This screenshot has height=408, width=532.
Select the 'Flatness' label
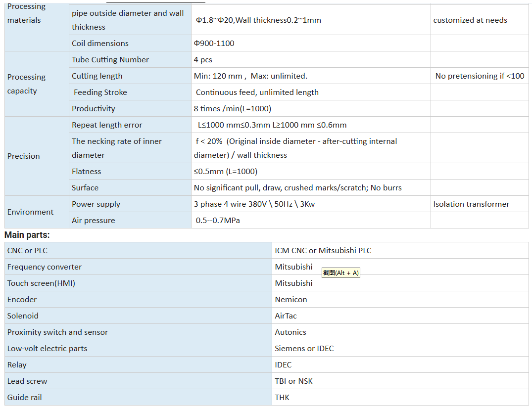[x=86, y=171]
